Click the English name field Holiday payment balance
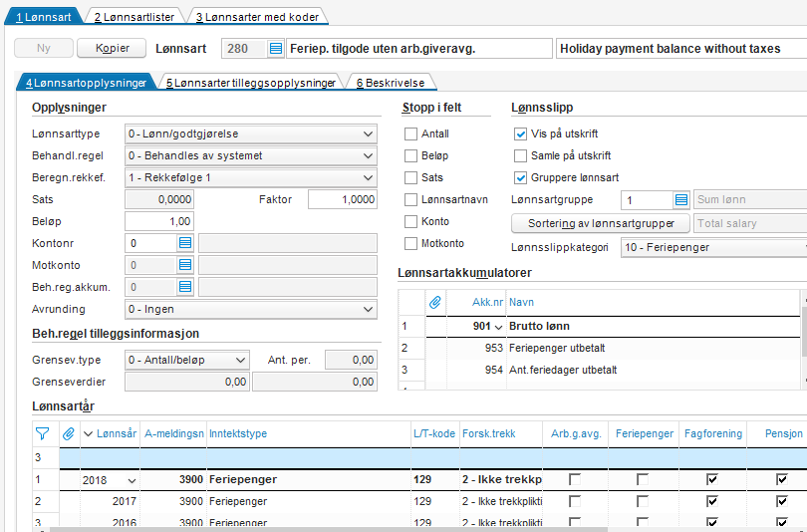Image resolution: width=807 pixels, height=532 pixels. click(681, 49)
